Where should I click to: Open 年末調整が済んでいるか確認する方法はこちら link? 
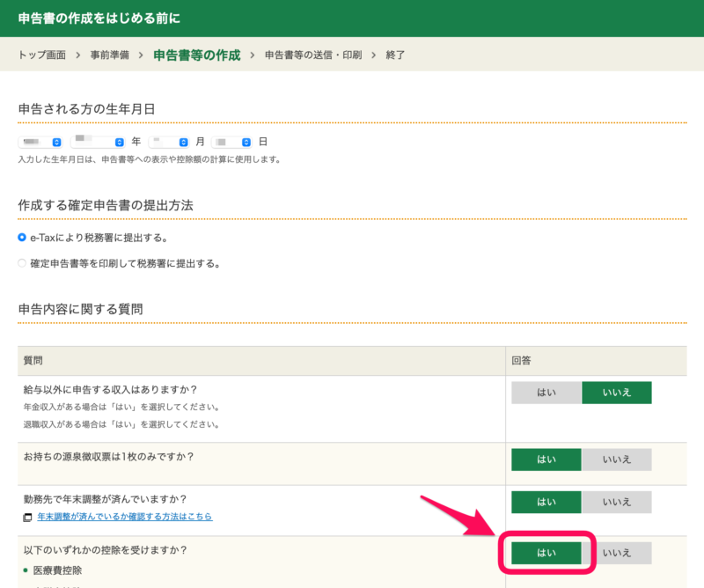coord(124,517)
